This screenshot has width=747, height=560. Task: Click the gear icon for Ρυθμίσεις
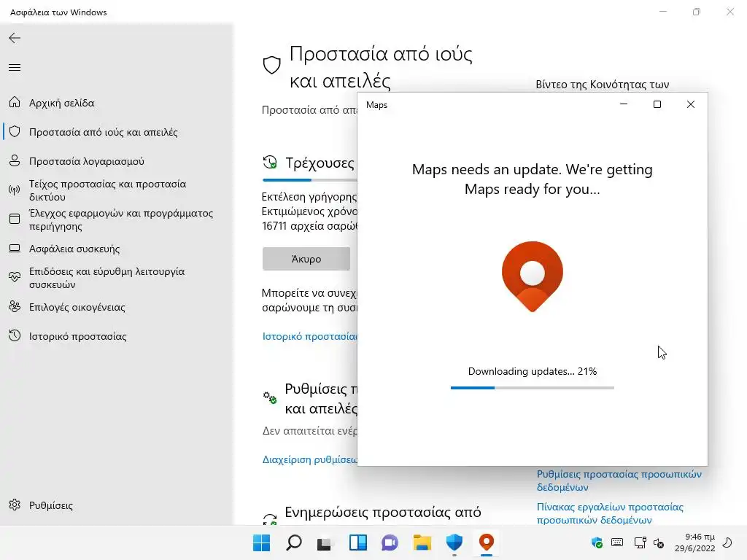15,505
